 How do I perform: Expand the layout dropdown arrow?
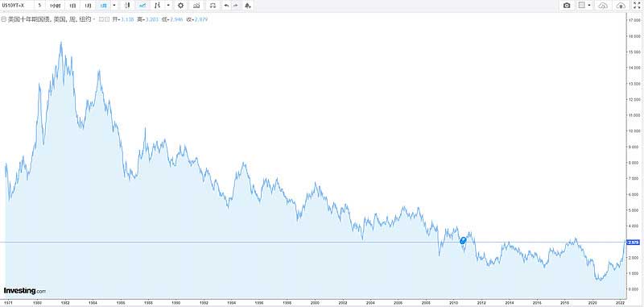pos(589,6)
